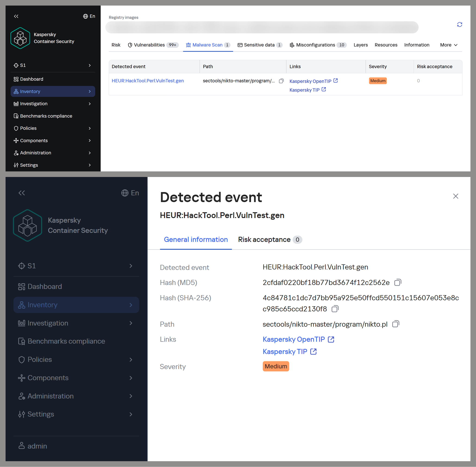Image resolution: width=476 pixels, height=467 pixels.
Task: Click the Inventory icon in top sidebar
Action: [x=16, y=91]
